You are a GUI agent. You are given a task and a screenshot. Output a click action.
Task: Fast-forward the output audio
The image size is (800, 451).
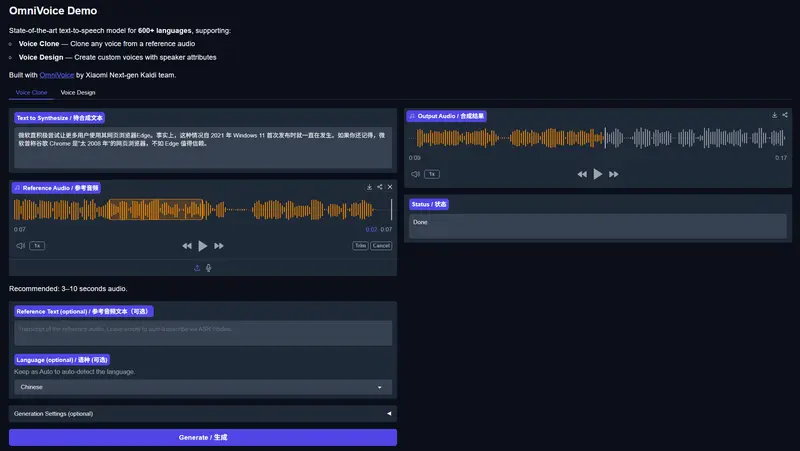[614, 174]
